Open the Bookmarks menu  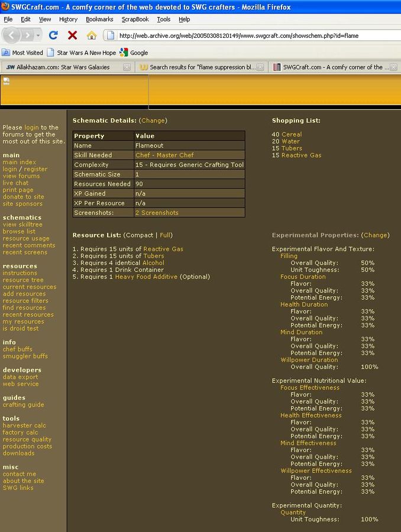click(99, 19)
